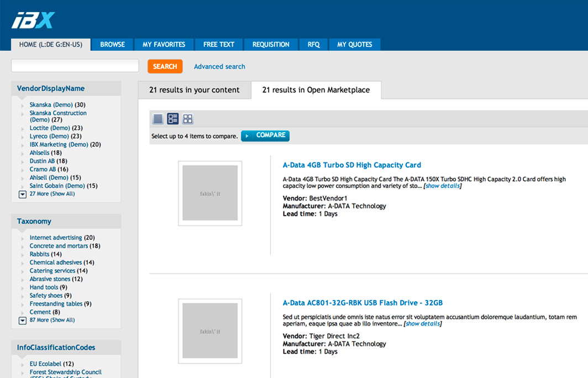Filter by vendor Ahlsell (Demo)
This screenshot has height=378, width=588.
click(49, 177)
